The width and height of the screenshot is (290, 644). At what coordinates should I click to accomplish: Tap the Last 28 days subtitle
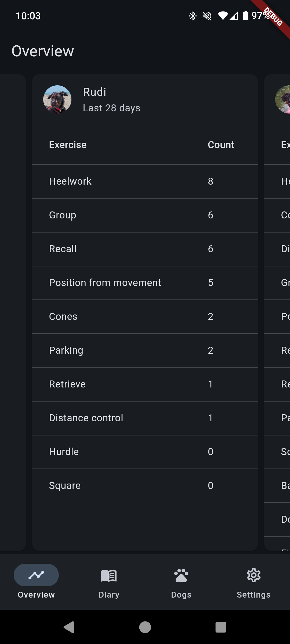point(111,108)
